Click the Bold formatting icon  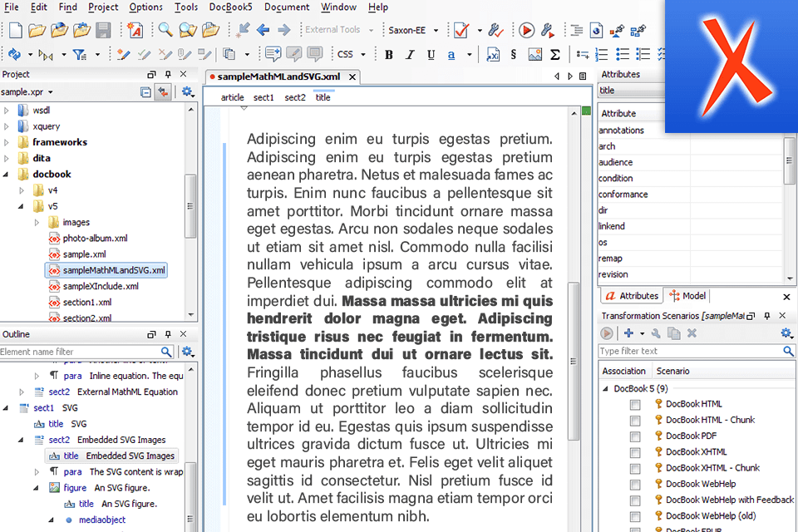388,55
